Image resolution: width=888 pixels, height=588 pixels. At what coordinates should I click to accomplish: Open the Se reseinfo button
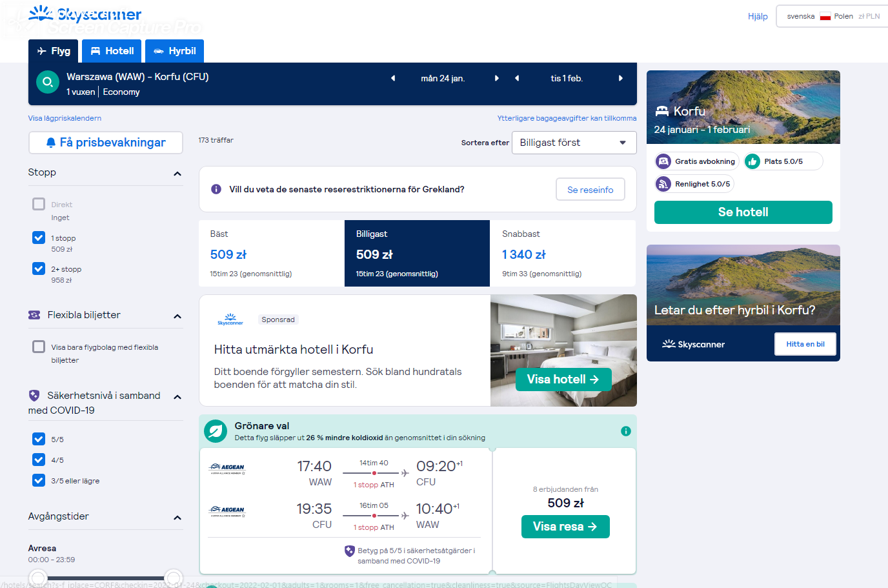[x=590, y=190]
